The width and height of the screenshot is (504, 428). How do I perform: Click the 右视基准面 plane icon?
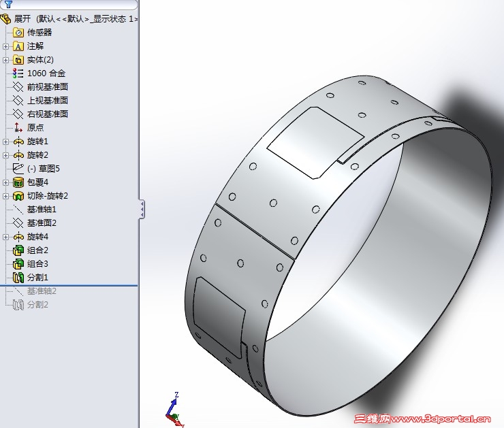coord(18,114)
